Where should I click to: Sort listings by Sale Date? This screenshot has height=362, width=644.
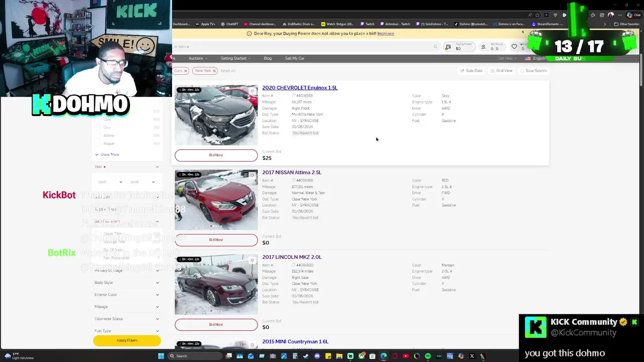471,71
